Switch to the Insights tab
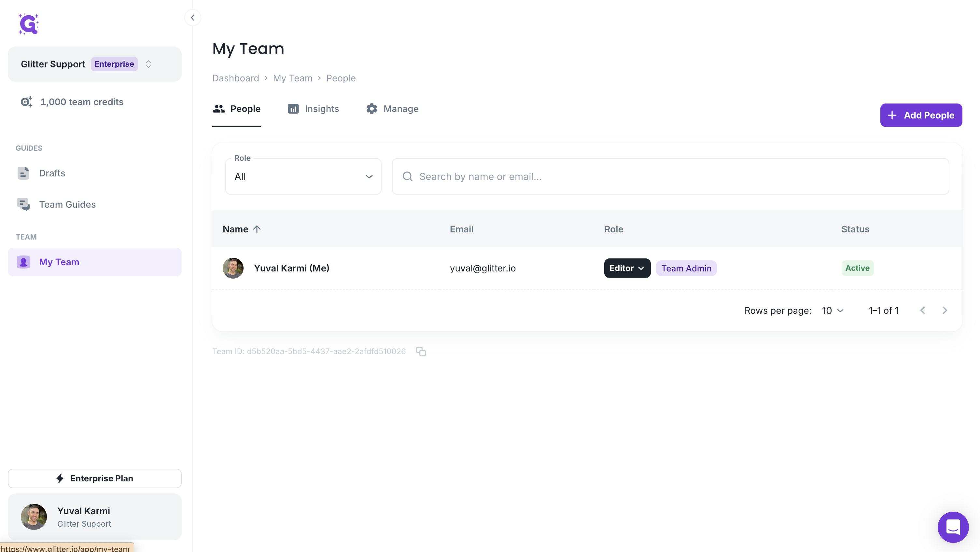The width and height of the screenshot is (980, 552). pos(313,109)
